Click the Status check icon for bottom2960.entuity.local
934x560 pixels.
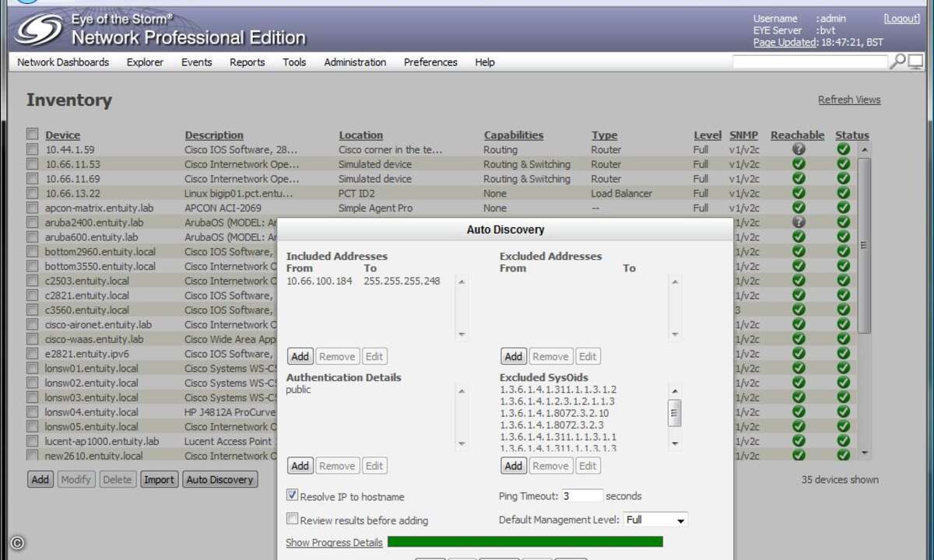pos(843,251)
